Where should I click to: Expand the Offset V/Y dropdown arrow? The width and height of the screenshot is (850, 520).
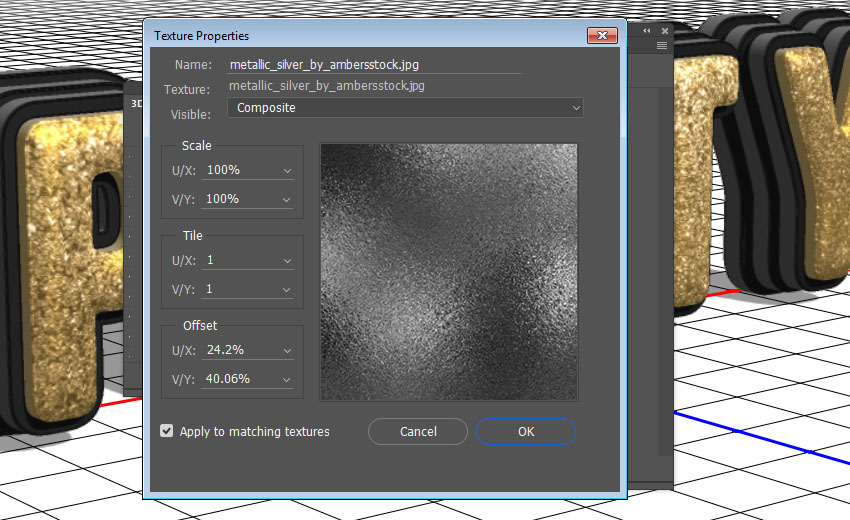click(x=288, y=380)
